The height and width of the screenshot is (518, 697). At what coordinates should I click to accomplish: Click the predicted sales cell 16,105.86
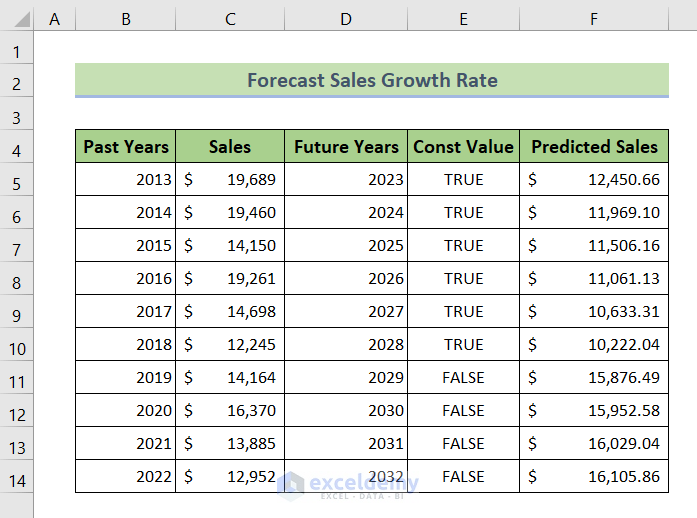click(594, 477)
